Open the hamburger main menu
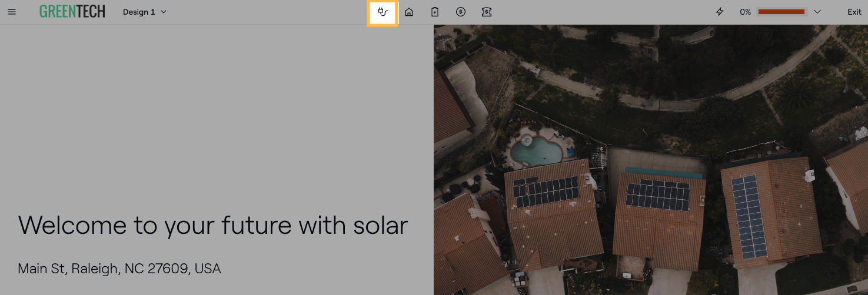 pyautogui.click(x=12, y=12)
